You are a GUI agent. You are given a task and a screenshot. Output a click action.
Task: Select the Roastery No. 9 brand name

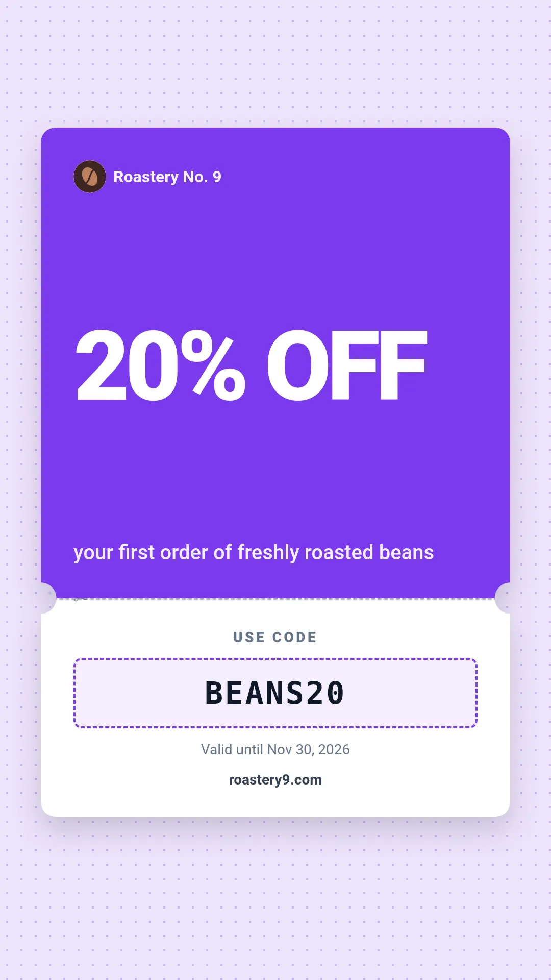click(167, 177)
